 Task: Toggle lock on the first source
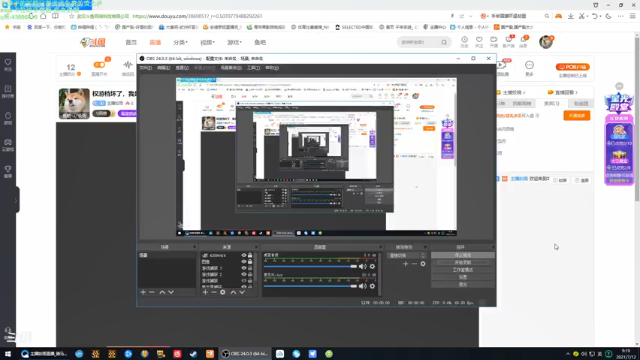(250, 256)
